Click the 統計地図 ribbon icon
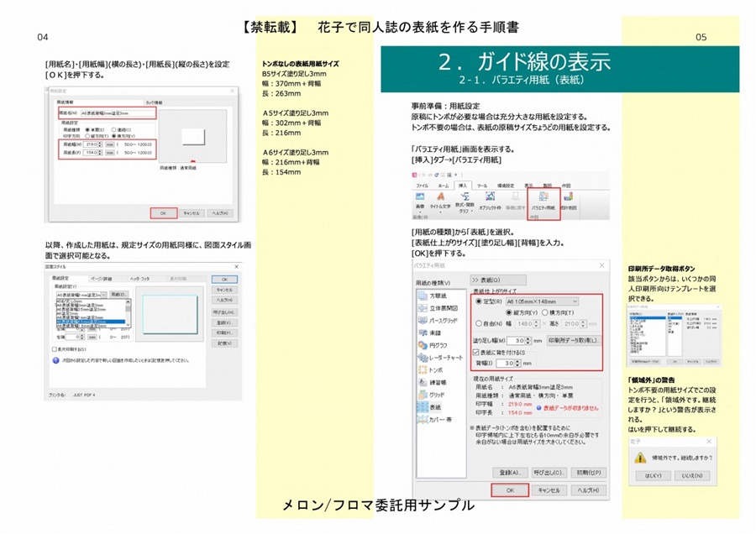This screenshot has width=756, height=534. (x=569, y=196)
